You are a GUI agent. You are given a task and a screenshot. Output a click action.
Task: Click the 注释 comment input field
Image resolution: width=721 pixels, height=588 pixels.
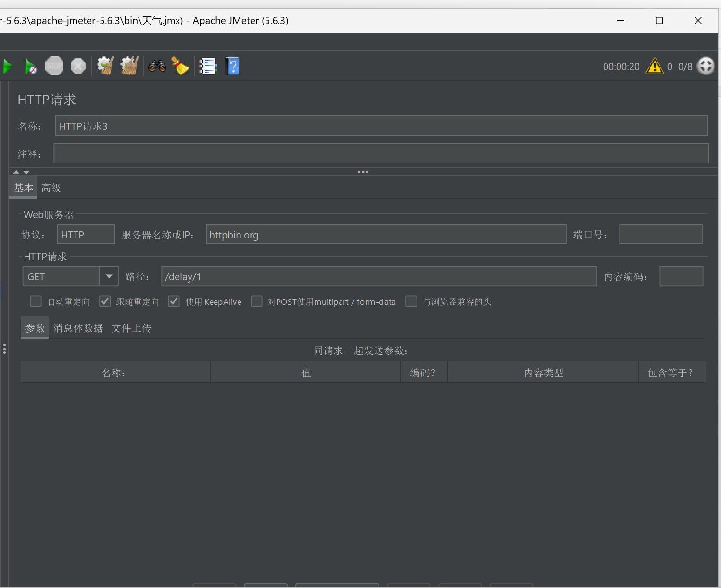tap(381, 153)
